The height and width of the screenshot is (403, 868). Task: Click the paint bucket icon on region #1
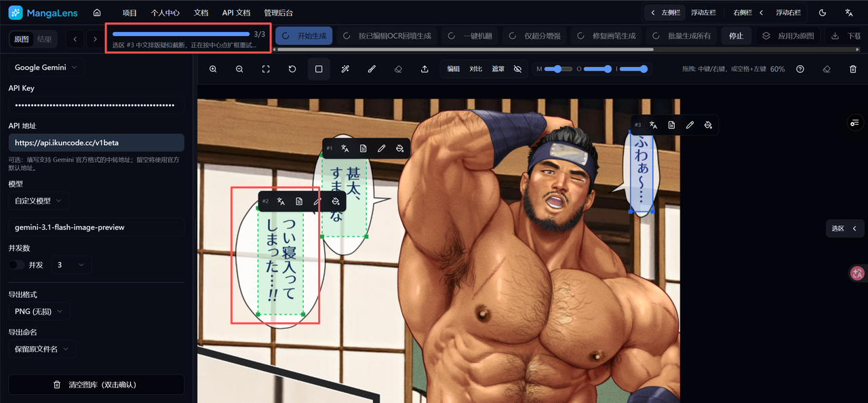point(400,148)
